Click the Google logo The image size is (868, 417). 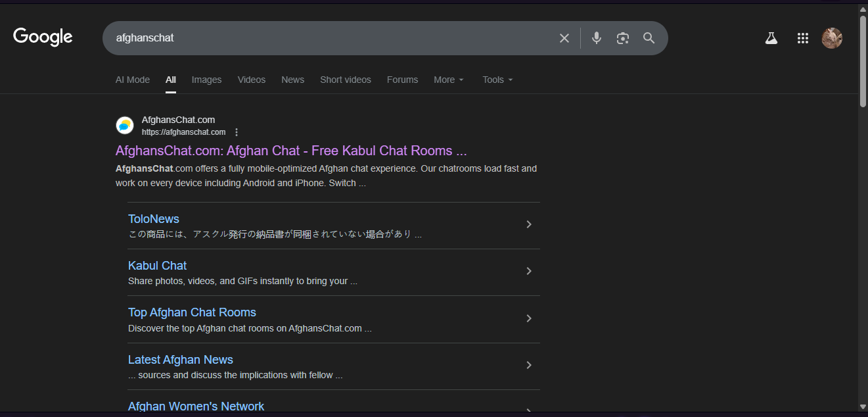click(x=43, y=37)
